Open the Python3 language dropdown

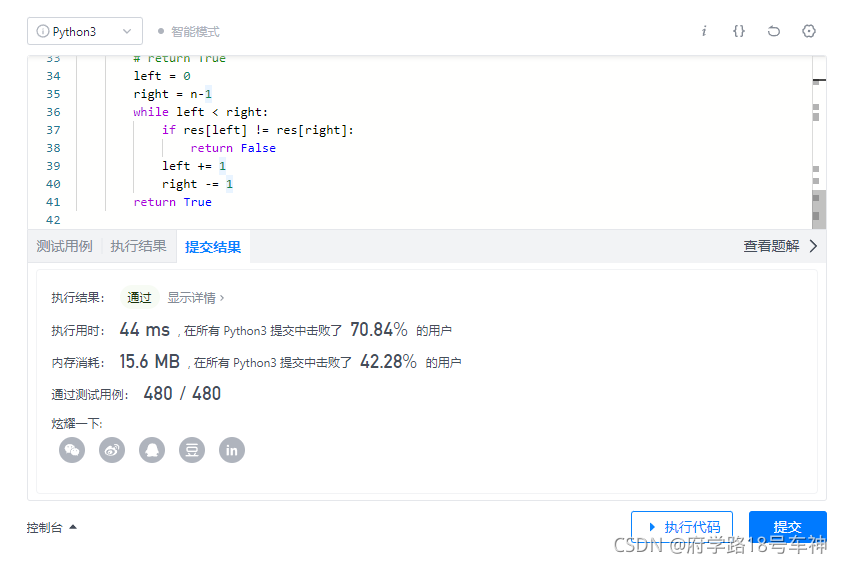coord(85,31)
